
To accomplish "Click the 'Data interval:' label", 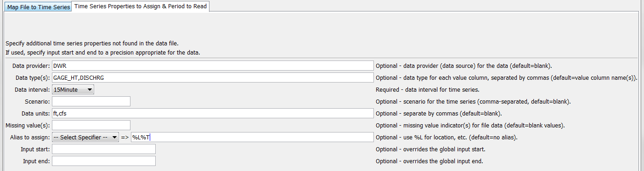I will pos(32,89).
